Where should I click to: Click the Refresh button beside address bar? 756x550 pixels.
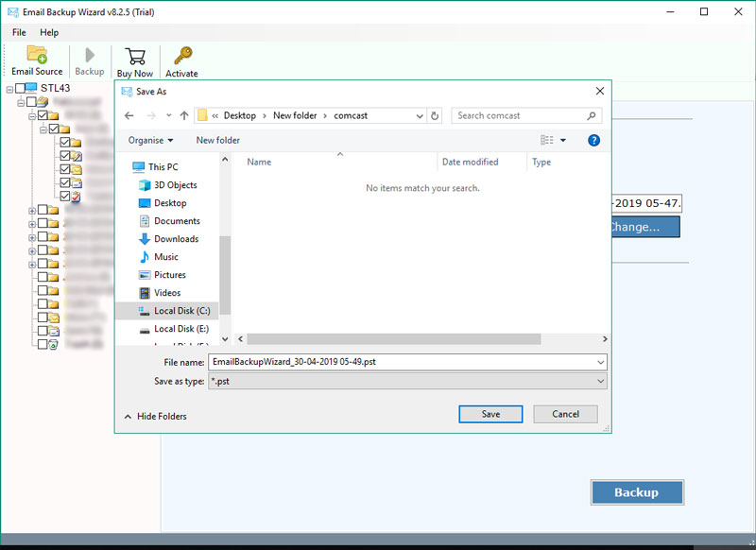point(435,115)
